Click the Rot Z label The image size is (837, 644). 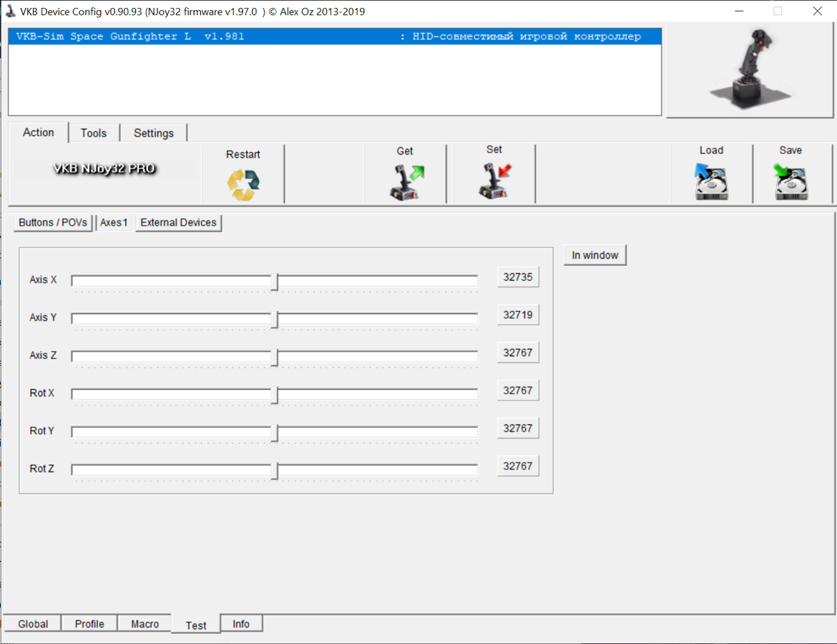point(41,469)
